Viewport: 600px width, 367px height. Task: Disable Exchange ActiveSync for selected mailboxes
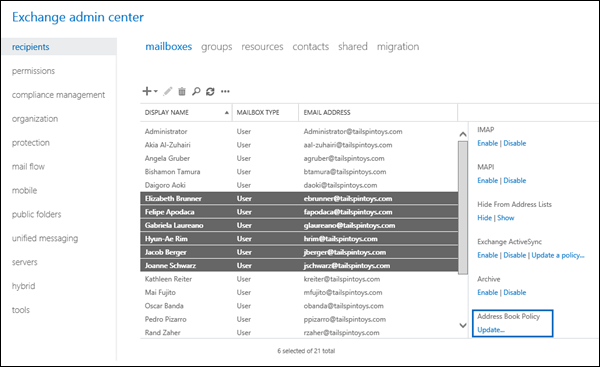pyautogui.click(x=515, y=255)
